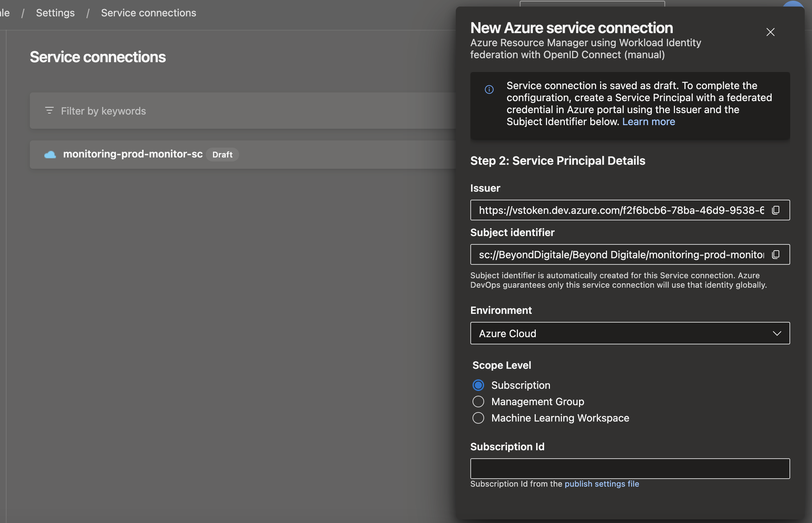Click the Step 2: Service Principal Details heading
The width and height of the screenshot is (812, 523).
(558, 161)
